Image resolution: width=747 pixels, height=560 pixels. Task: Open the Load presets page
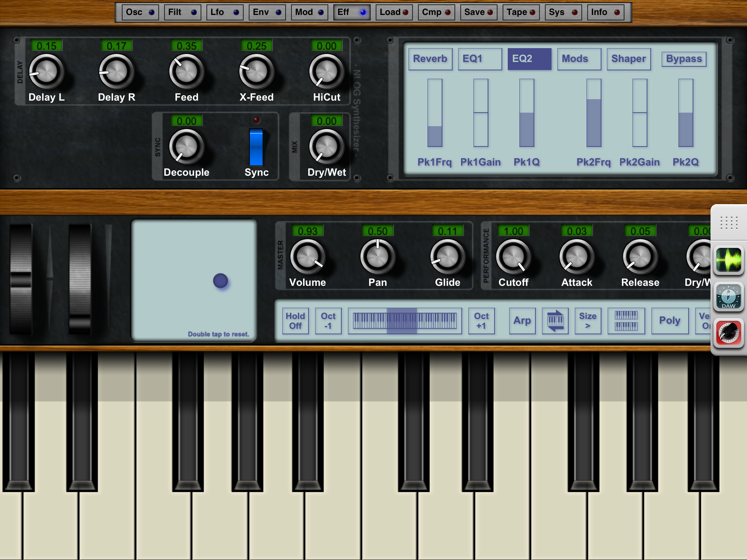(x=394, y=12)
